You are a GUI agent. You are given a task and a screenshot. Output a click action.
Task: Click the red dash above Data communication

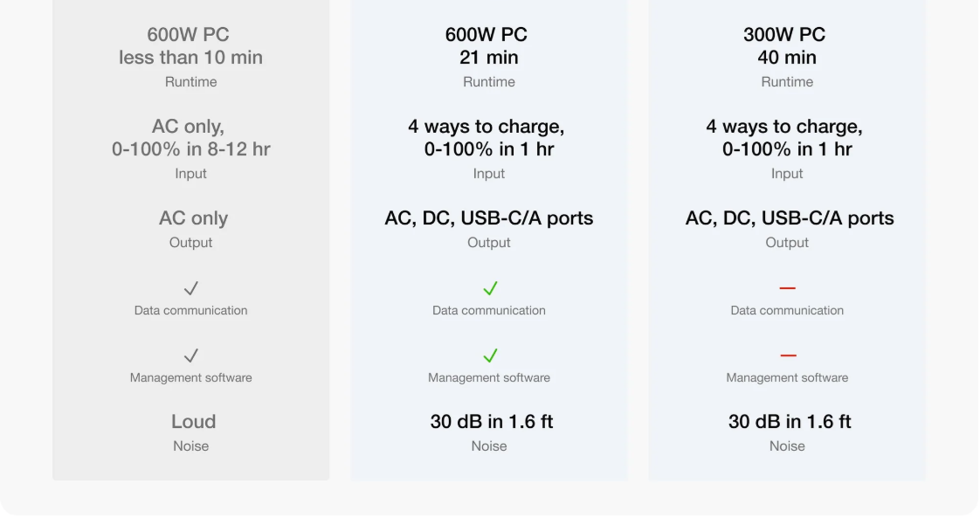coord(788,288)
